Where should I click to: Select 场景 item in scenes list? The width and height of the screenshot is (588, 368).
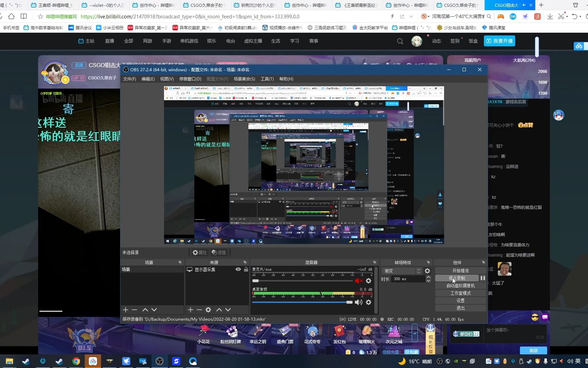152,270
